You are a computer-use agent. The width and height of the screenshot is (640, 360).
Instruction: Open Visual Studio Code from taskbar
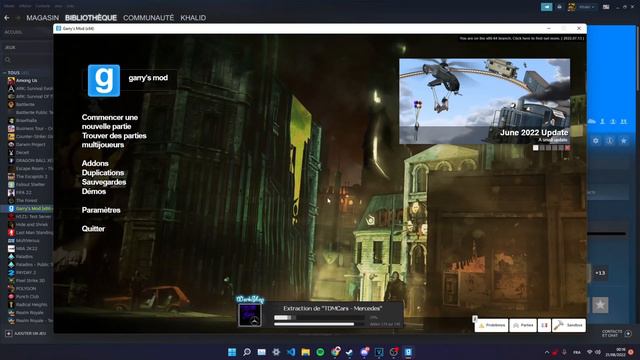tap(291, 352)
